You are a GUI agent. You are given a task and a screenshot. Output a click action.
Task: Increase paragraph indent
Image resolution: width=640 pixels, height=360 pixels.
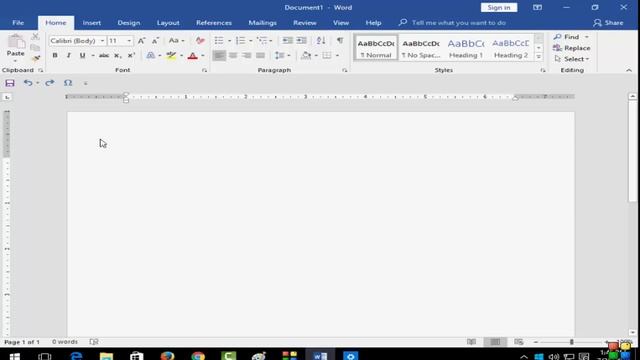302,41
